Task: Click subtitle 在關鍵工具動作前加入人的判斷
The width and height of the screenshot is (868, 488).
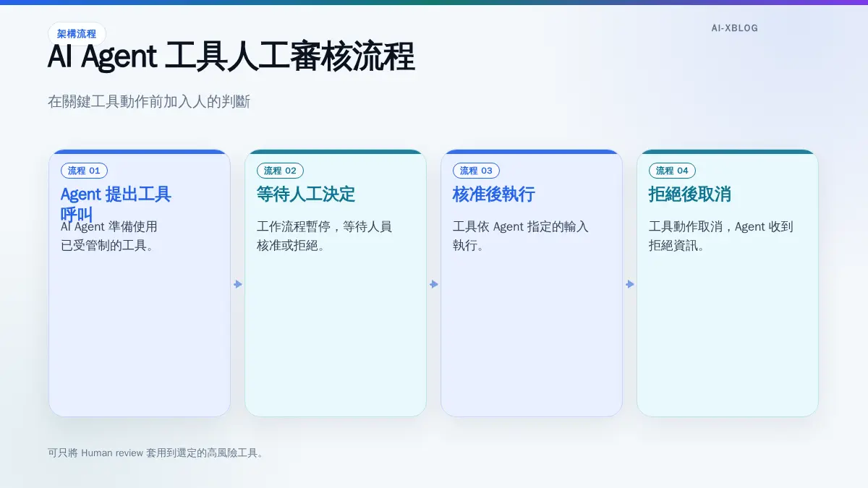Action: click(149, 102)
